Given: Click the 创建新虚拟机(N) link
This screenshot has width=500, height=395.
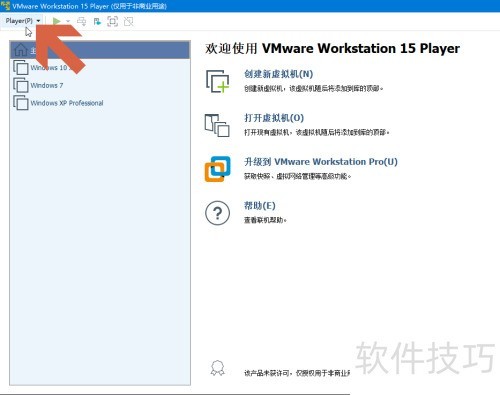Looking at the screenshot, I should pos(278,74).
